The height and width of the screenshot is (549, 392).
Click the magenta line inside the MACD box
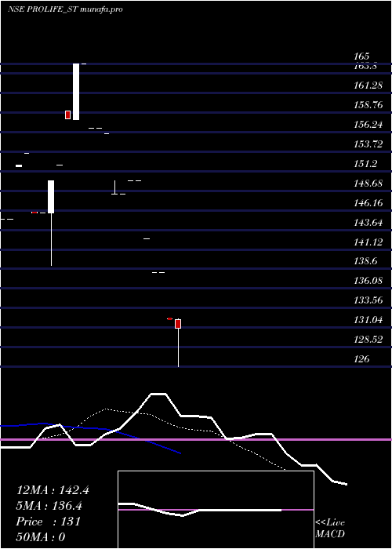coord(216,510)
